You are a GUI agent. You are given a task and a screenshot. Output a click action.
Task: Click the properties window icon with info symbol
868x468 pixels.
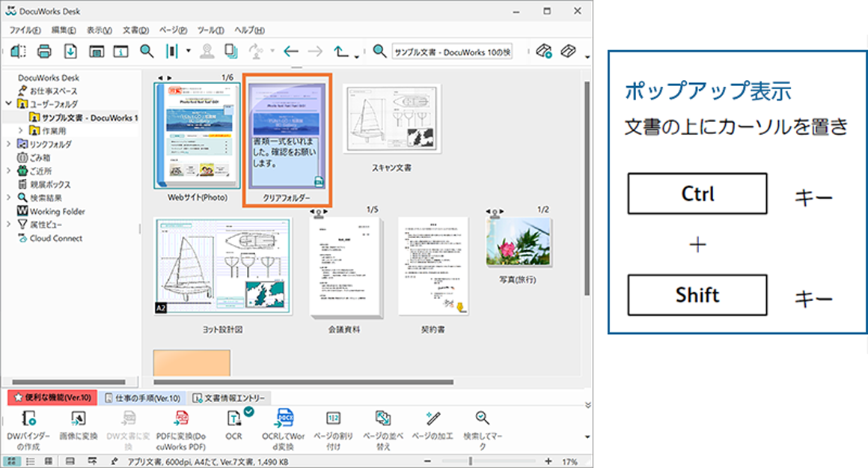(120, 52)
